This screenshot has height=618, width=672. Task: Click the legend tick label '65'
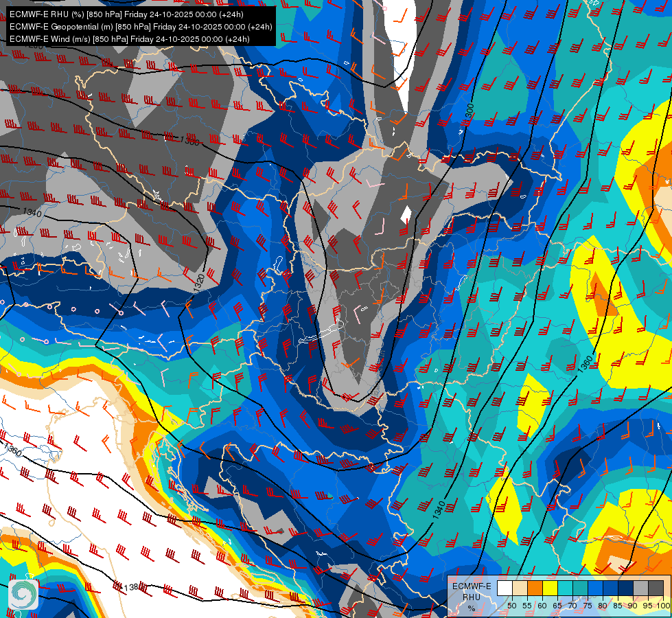(557, 606)
